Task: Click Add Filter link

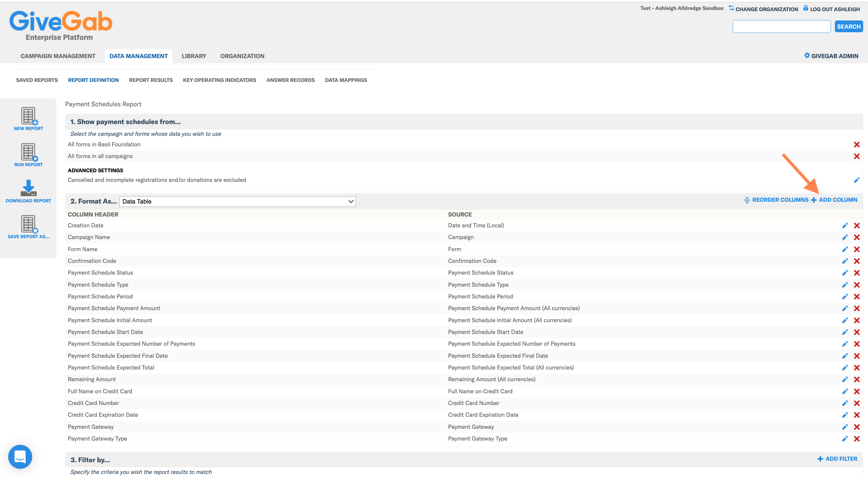Action: [837, 459]
